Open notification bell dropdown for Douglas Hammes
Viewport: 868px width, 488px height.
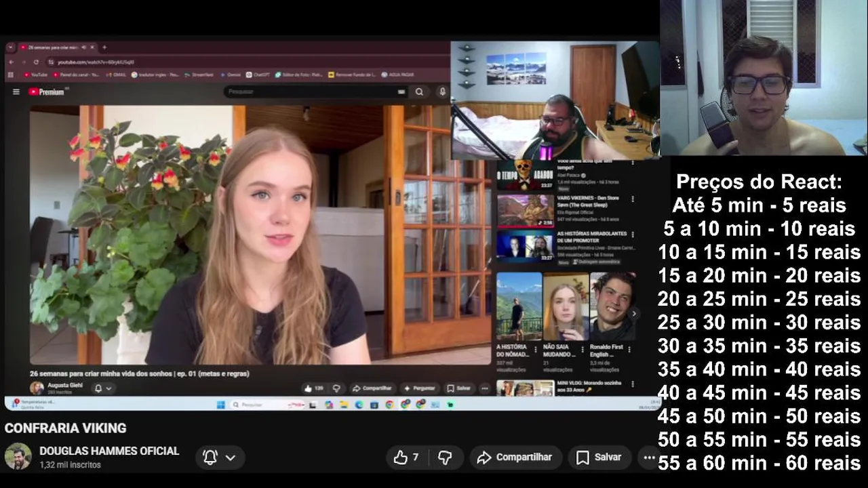click(x=219, y=457)
